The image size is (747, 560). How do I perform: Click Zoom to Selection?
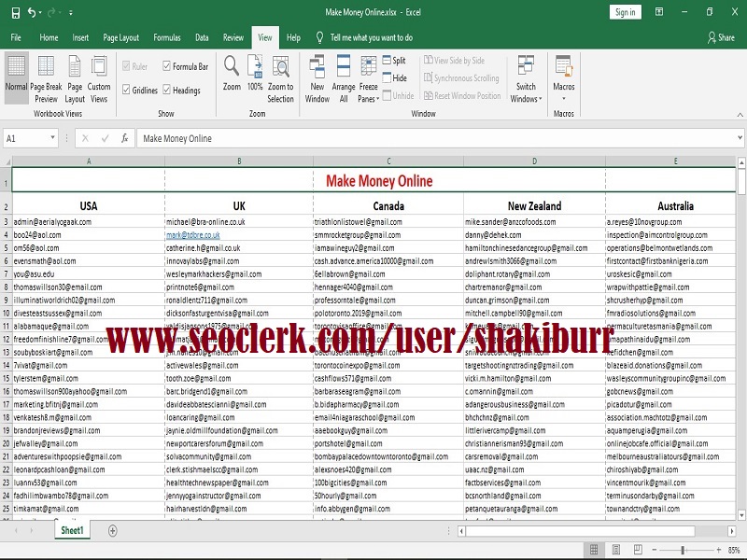click(x=281, y=77)
